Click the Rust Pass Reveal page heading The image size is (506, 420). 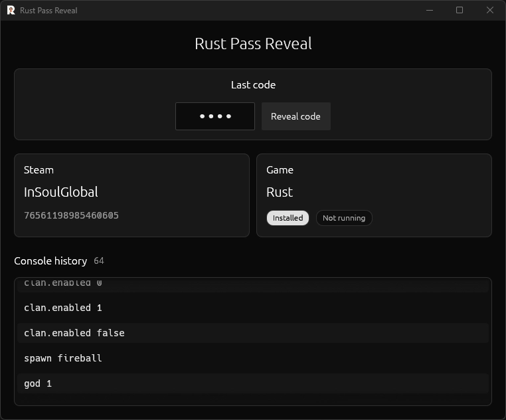click(x=253, y=44)
